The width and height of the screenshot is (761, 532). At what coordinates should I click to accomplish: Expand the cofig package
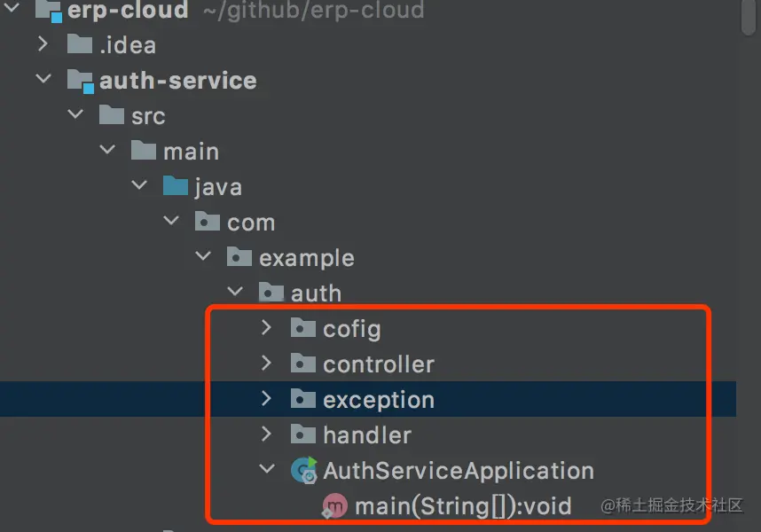click(266, 327)
